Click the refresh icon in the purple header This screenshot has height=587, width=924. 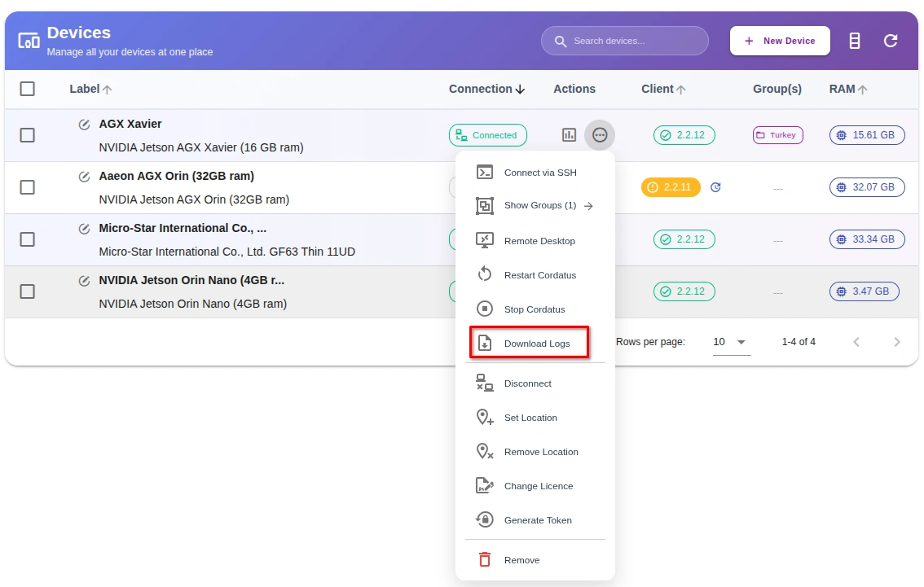(891, 40)
